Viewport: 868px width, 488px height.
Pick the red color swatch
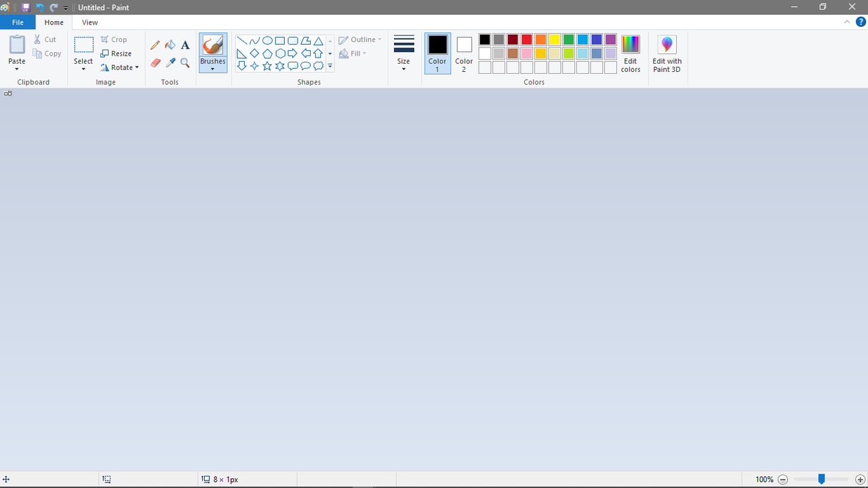[x=527, y=40]
